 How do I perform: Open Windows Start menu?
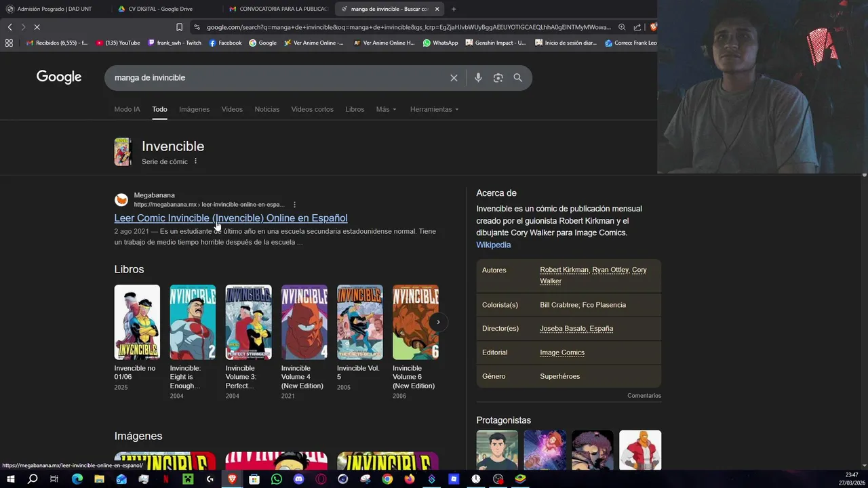[x=11, y=479]
